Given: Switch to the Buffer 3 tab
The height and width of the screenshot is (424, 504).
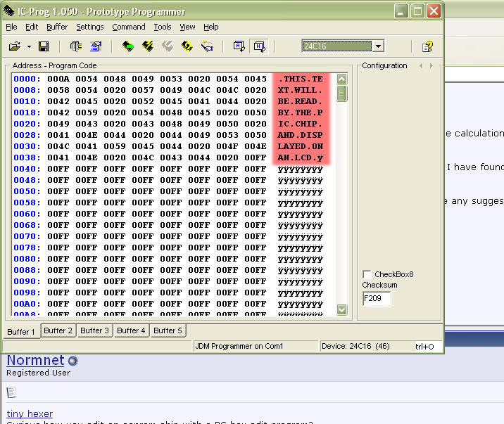Looking at the screenshot, I should (94, 330).
